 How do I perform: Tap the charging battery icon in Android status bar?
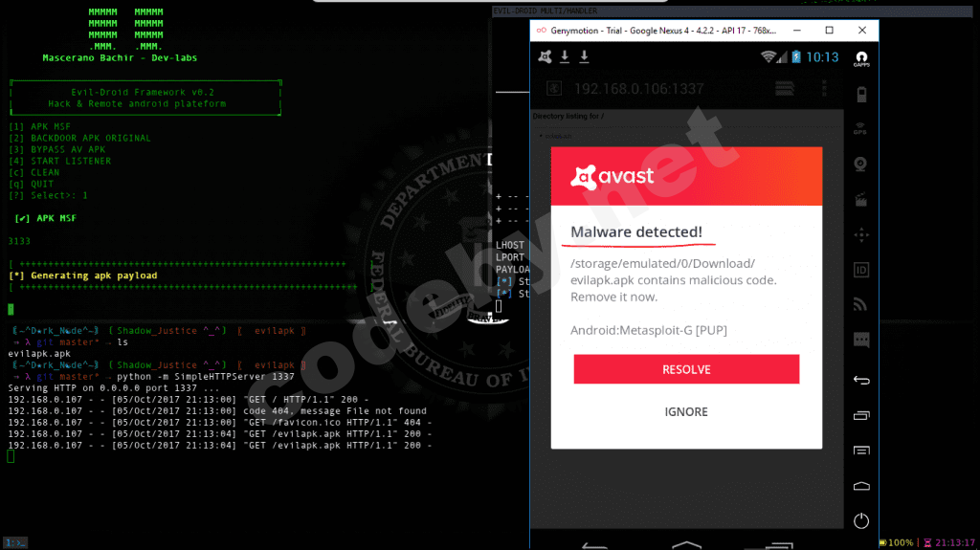pyautogui.click(x=796, y=56)
